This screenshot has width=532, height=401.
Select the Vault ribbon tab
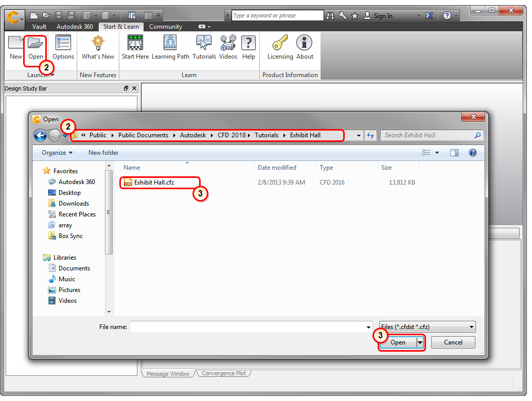[x=39, y=26]
